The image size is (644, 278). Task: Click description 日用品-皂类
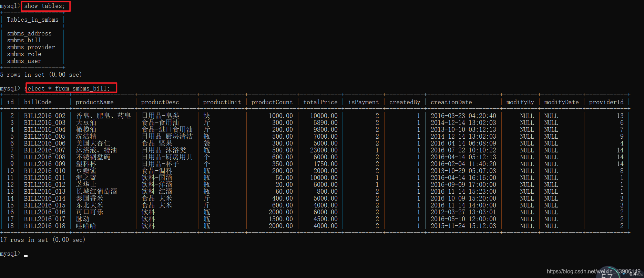pos(161,116)
